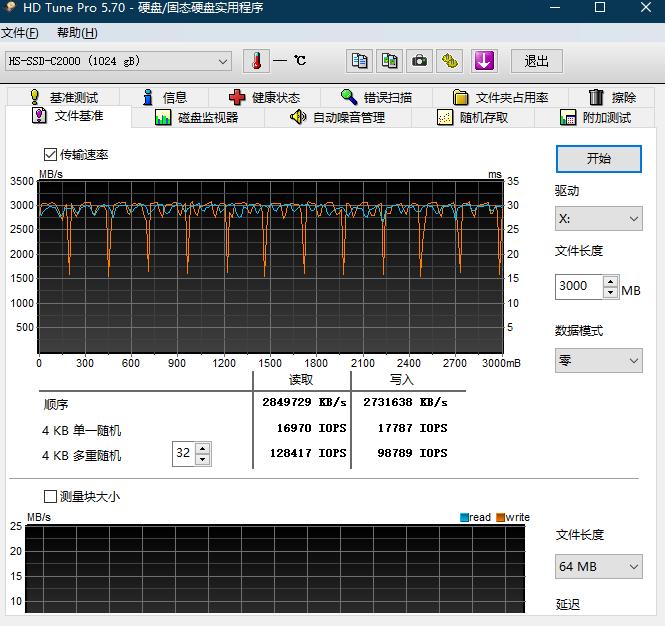Click the orange write legend swatch
Viewport: 665px width, 626px height.
coord(501,517)
